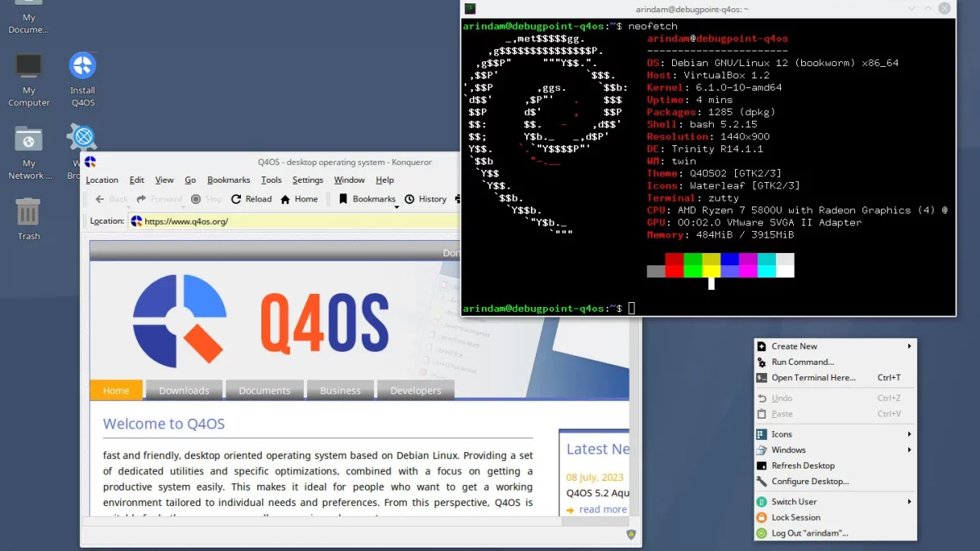Click the Q4OS logo on the web page

pyautogui.click(x=261, y=322)
